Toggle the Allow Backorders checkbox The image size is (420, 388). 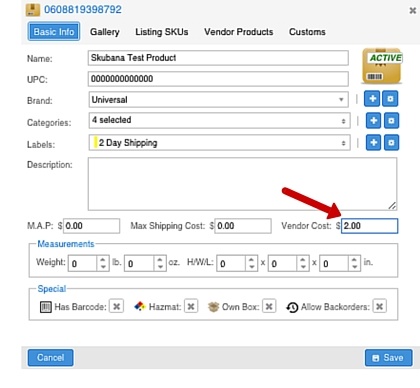[379, 306]
